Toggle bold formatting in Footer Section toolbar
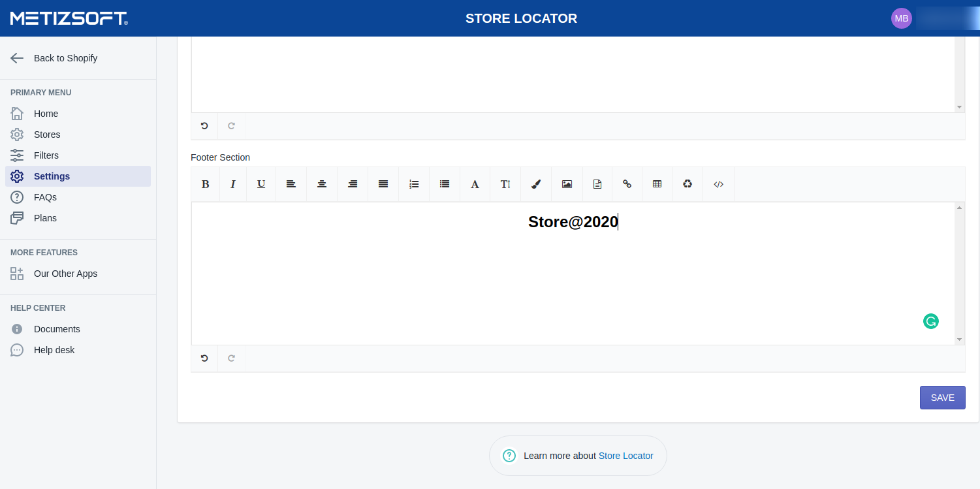 click(205, 184)
